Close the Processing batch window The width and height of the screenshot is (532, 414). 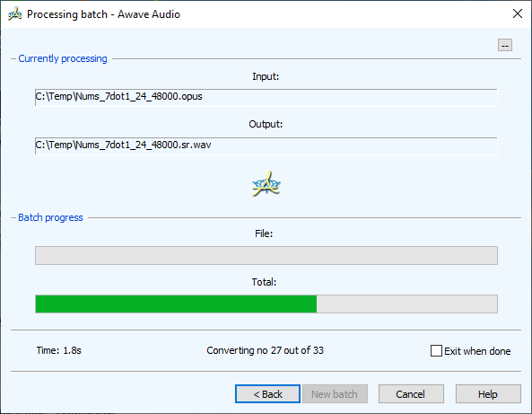[518, 14]
